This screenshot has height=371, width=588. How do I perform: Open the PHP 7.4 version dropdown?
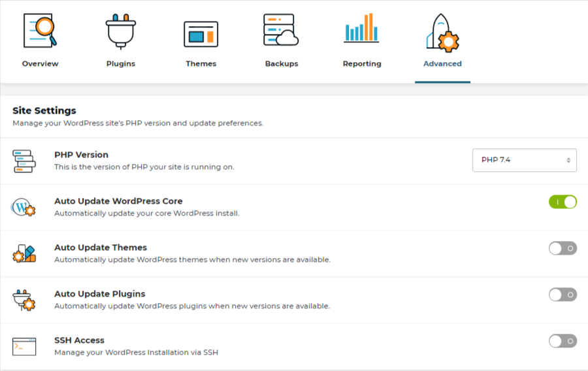524,161
